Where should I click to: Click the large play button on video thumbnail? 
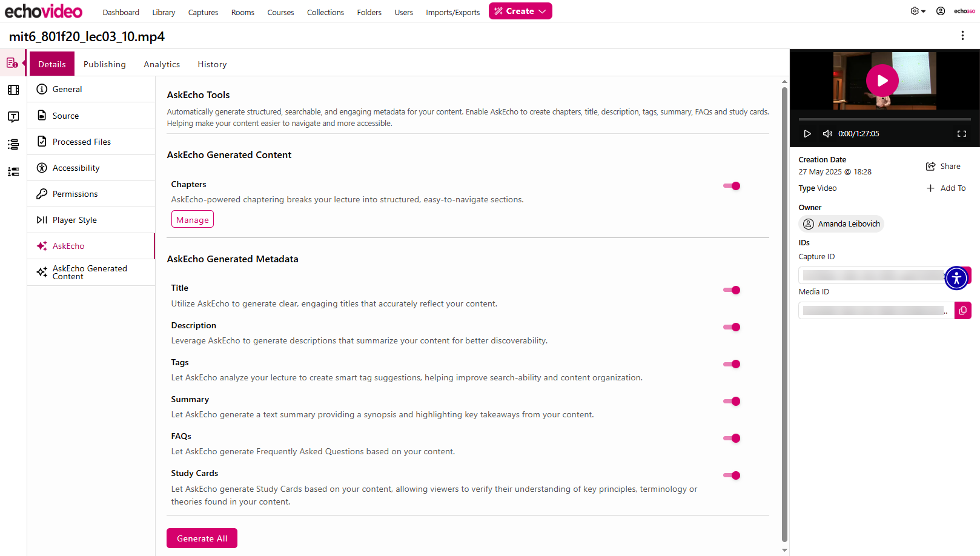[882, 81]
